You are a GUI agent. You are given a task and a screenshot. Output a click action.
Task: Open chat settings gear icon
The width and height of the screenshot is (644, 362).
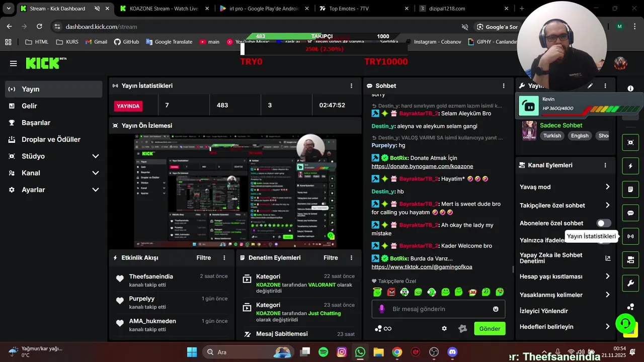click(x=444, y=328)
